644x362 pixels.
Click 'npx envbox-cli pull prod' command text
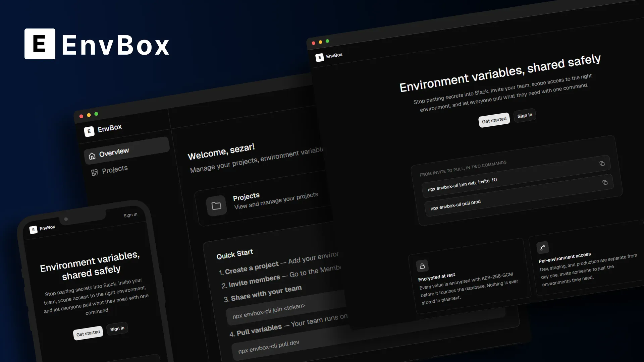455,205
